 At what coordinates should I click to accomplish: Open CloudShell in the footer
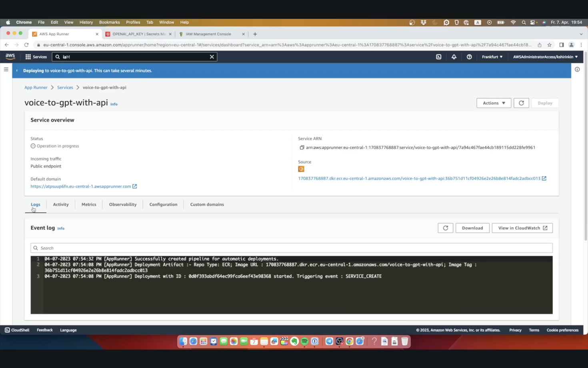coord(17,330)
